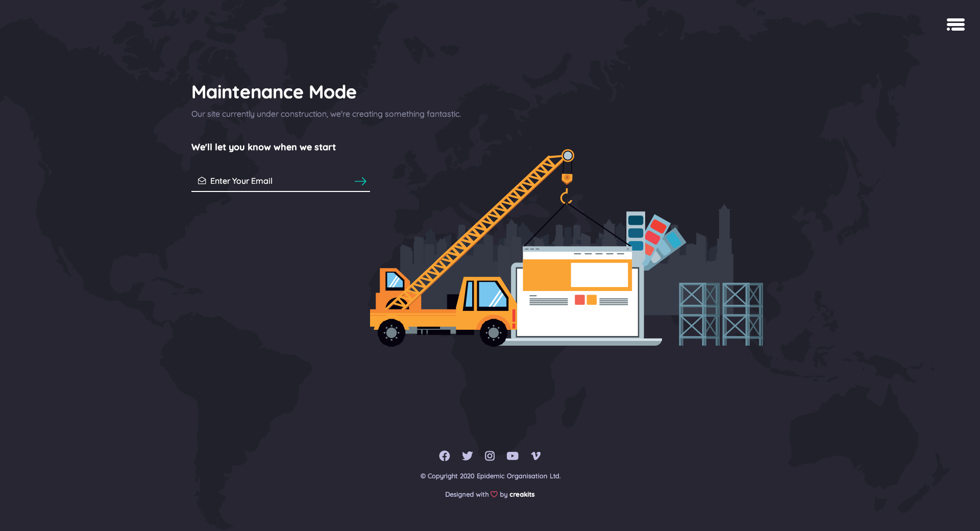980x531 pixels.
Task: Click the 'Our site currently under construction' sentence
Action: point(326,114)
